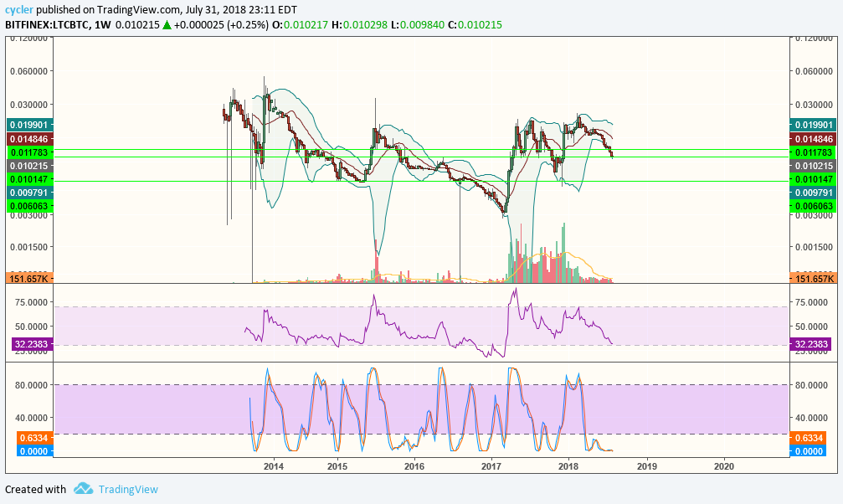Screen dimensions: 843x504
Task: Click the blue 0.0000 stochastic label on right axis
Action: (x=808, y=451)
